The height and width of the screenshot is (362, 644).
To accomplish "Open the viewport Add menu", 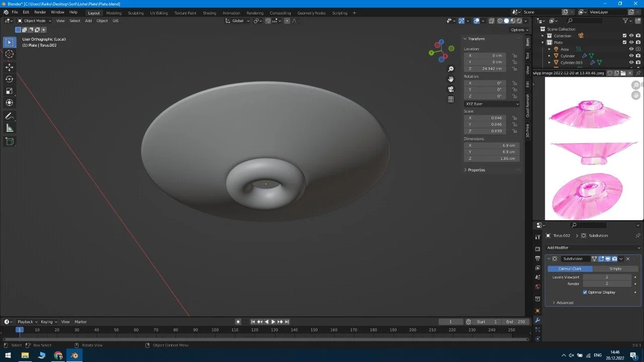I will (x=89, y=21).
